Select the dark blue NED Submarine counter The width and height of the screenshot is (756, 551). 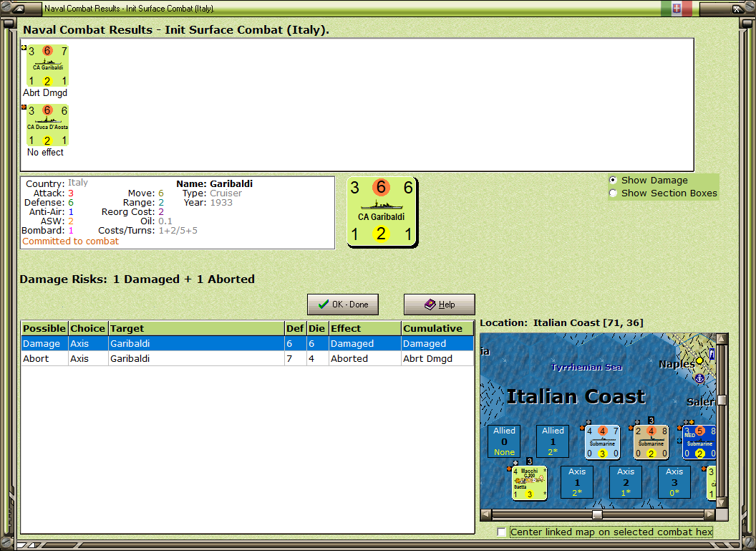tap(699, 442)
